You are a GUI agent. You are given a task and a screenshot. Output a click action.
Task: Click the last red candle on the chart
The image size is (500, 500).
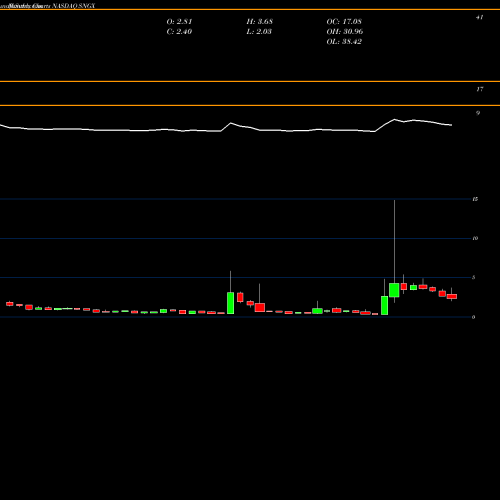point(452,296)
